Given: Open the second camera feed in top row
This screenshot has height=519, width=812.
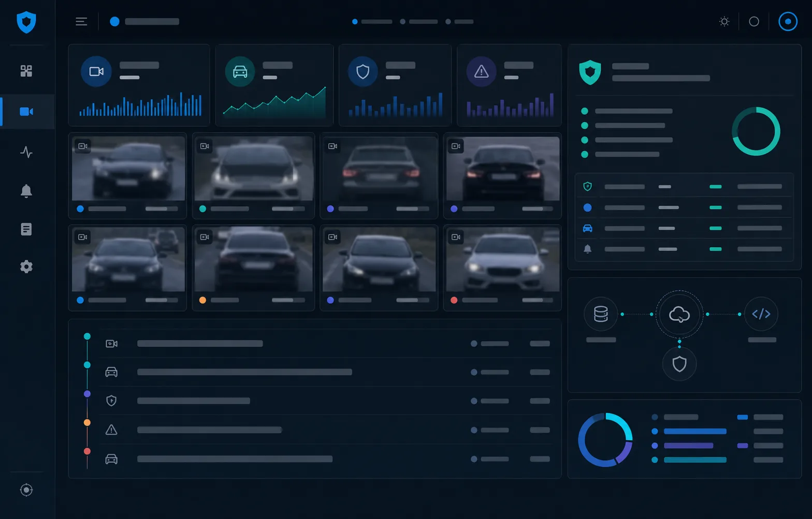Looking at the screenshot, I should click(254, 168).
